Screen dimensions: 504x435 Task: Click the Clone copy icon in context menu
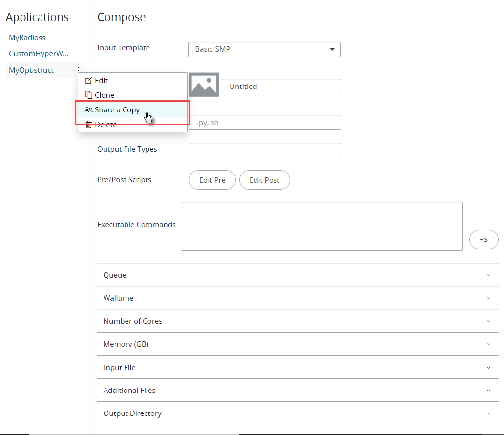click(x=88, y=95)
